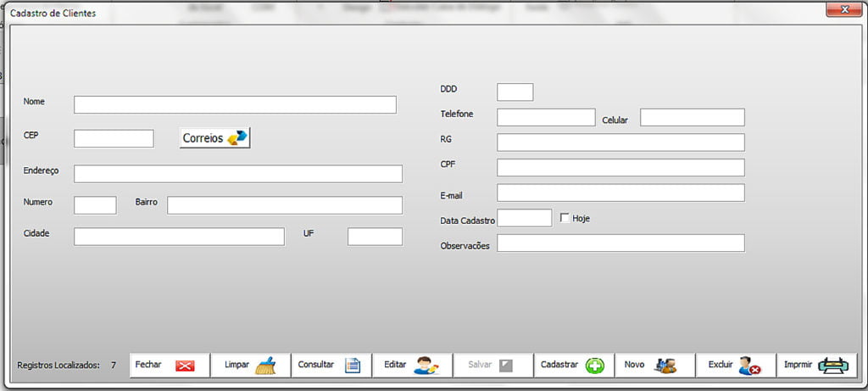Close the Cadastro de Clientes window
This screenshot has height=391, width=868.
pos(844,9)
